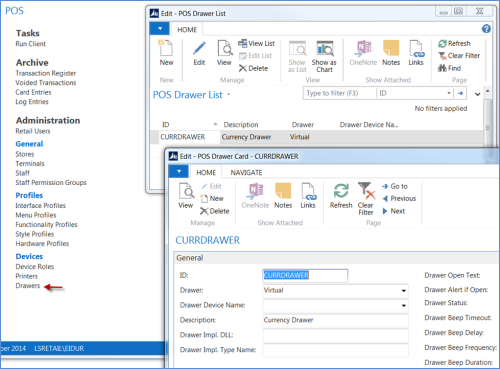
Task: Click Refresh in POS Drawer List ribbon
Action: (x=454, y=43)
